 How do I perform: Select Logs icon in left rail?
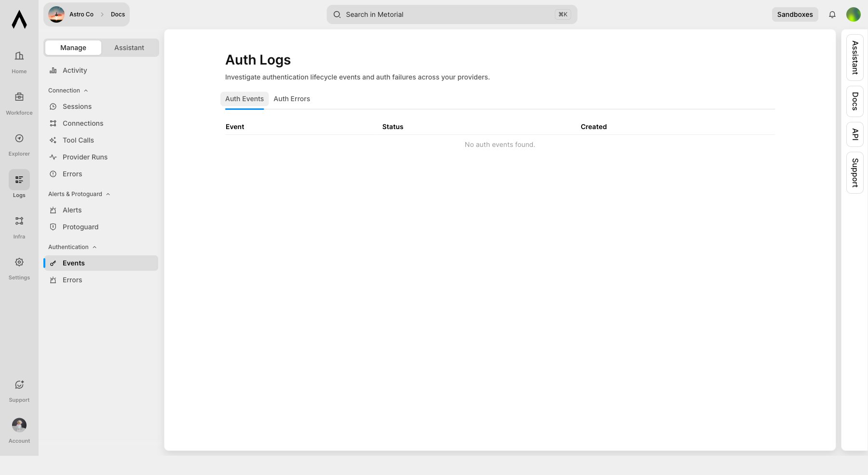19,180
